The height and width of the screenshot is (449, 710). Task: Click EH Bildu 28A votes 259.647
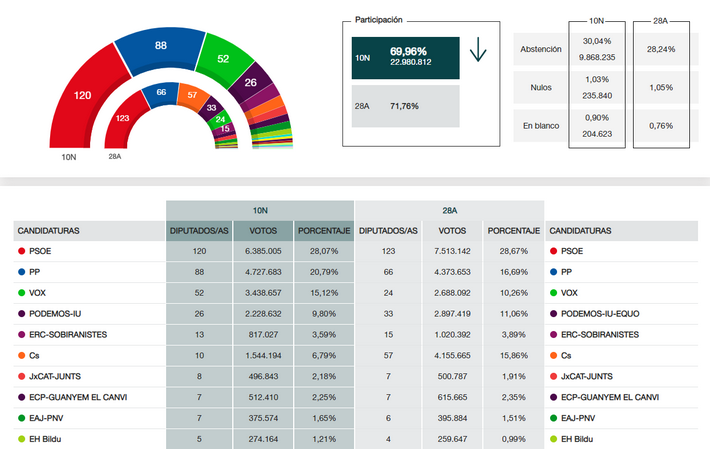(x=452, y=439)
